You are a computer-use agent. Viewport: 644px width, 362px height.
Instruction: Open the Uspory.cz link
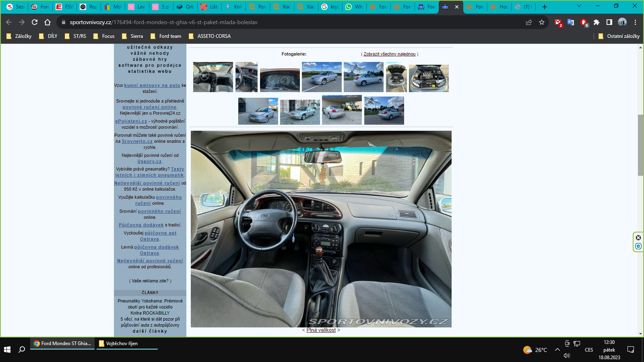click(x=149, y=161)
